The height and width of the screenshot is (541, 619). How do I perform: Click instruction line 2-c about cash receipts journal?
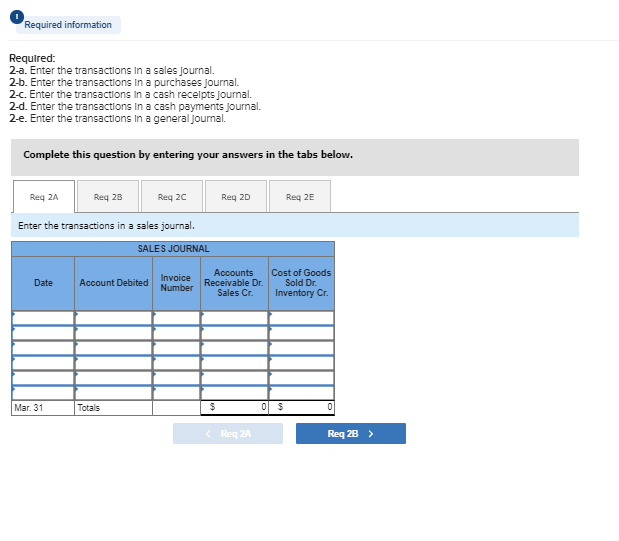(x=130, y=94)
